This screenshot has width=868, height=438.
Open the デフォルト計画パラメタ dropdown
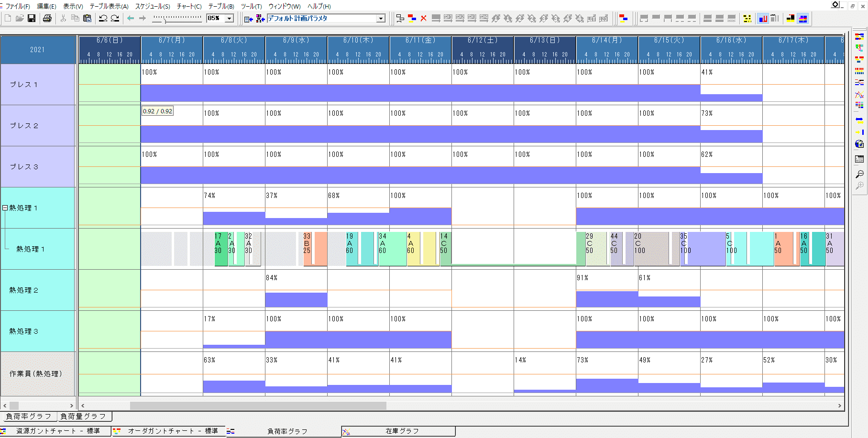[381, 18]
